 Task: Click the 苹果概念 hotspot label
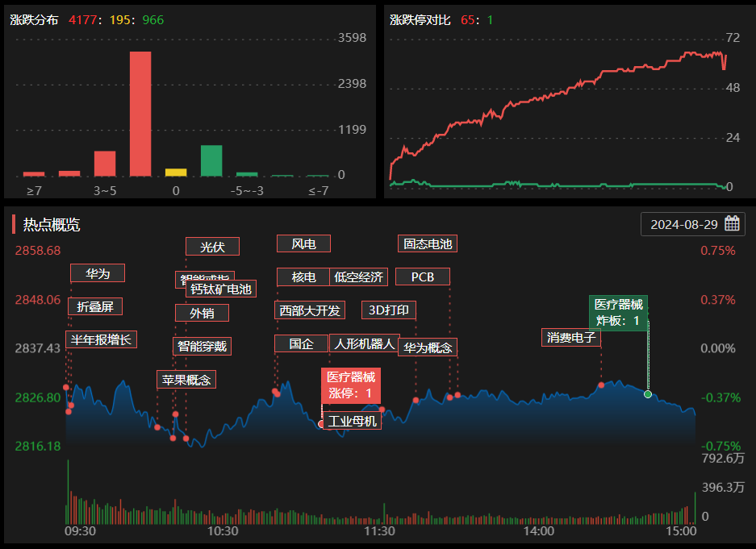tap(186, 380)
